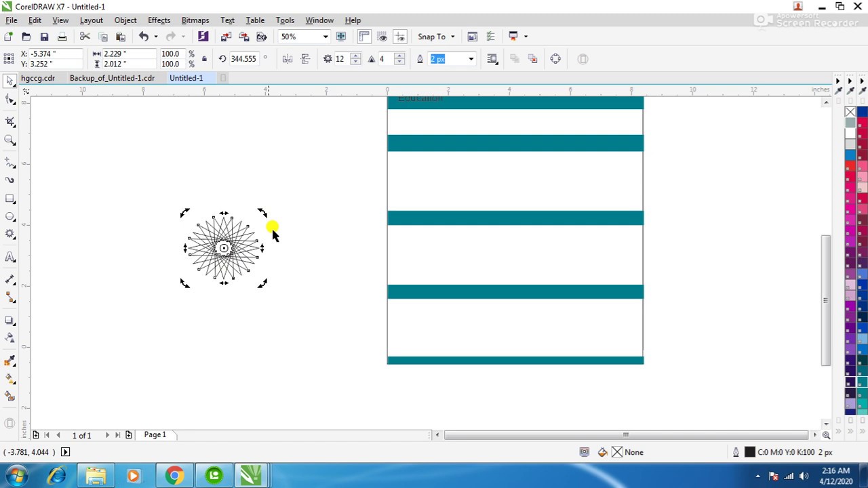Image resolution: width=868 pixels, height=488 pixels.
Task: Open the Effects menu
Action: pyautogui.click(x=159, y=20)
